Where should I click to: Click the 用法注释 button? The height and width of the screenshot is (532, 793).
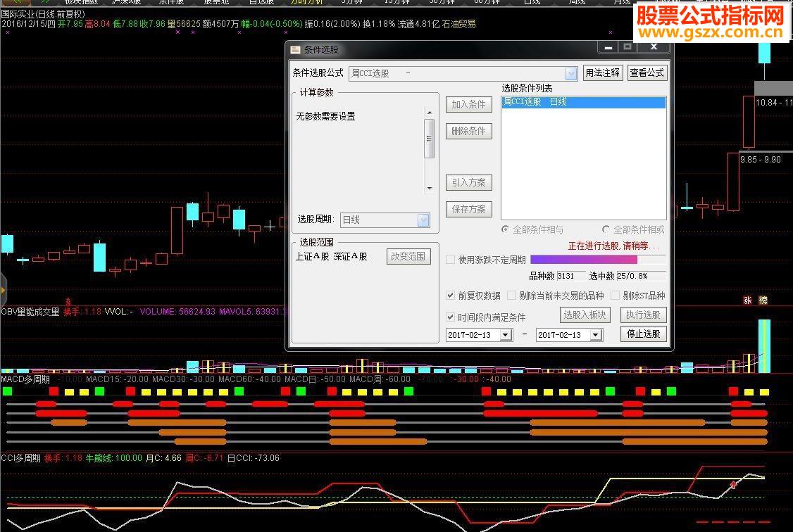tap(602, 72)
